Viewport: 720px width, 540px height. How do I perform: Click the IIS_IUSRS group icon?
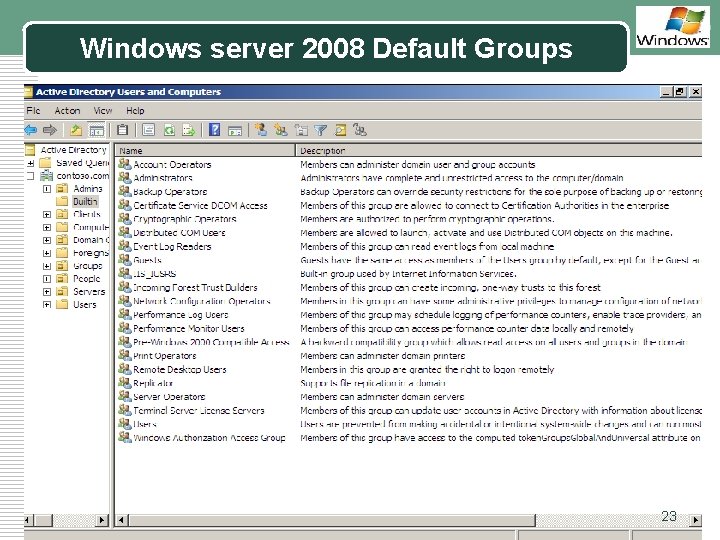click(124, 273)
